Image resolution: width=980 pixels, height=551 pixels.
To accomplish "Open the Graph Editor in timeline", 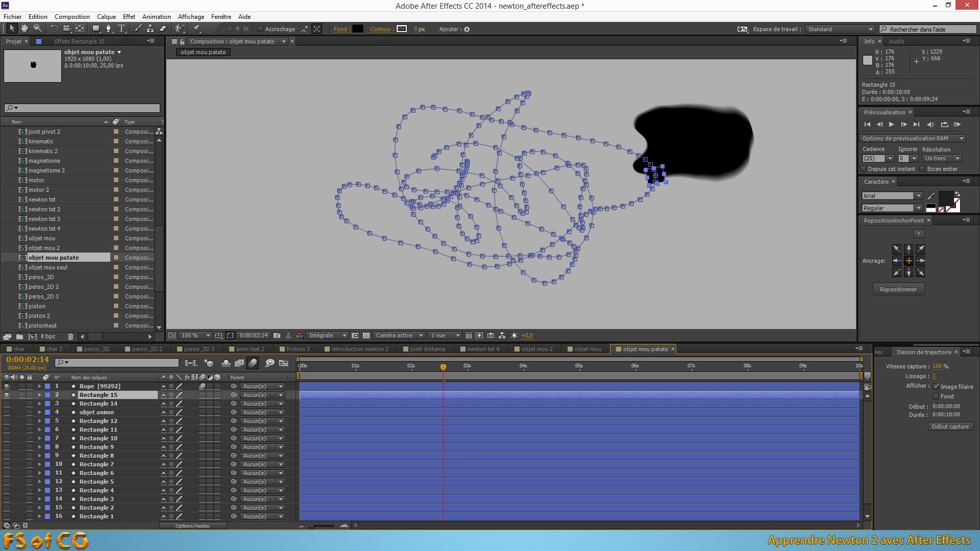I will tap(284, 363).
